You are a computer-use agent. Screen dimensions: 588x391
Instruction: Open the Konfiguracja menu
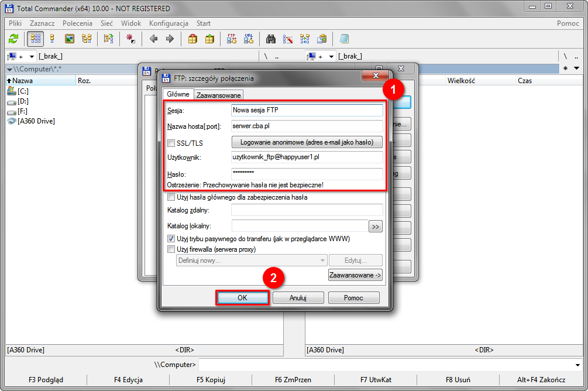point(169,23)
